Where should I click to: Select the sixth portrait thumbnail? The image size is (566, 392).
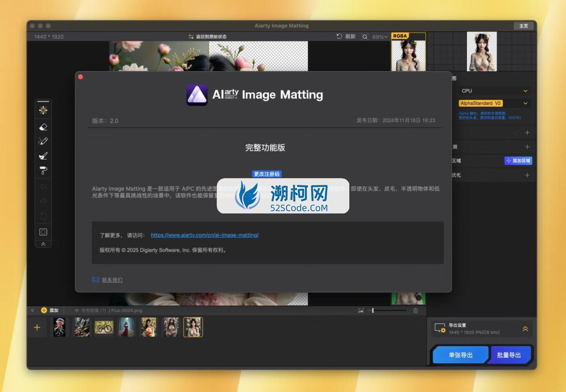coord(171,327)
